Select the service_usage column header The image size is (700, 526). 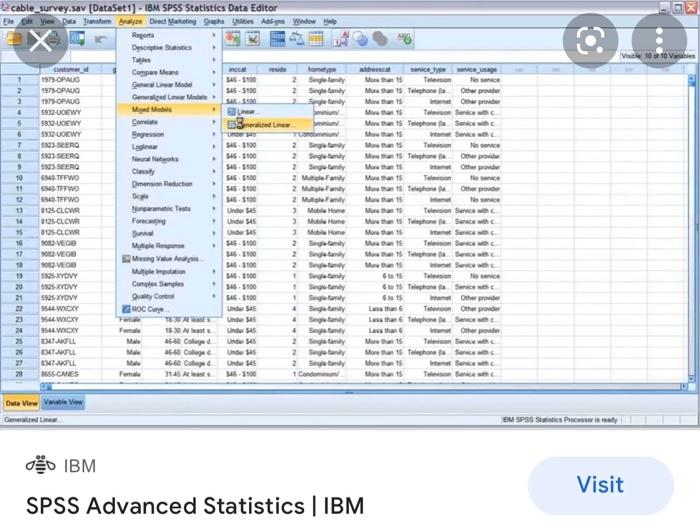(x=477, y=69)
